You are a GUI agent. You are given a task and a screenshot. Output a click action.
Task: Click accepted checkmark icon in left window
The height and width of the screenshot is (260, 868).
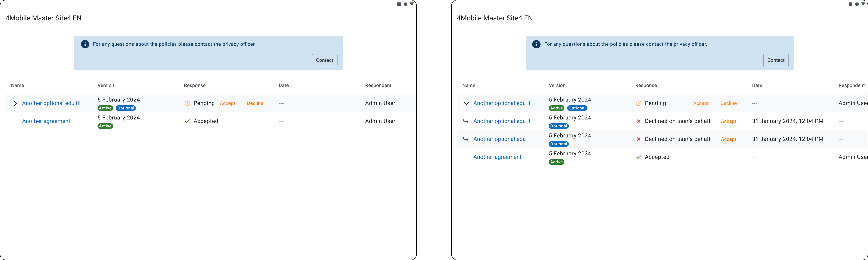187,121
